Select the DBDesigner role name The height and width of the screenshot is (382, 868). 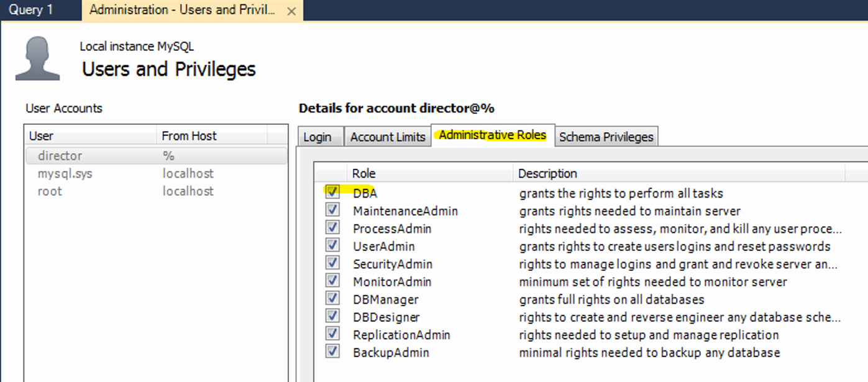click(x=386, y=317)
